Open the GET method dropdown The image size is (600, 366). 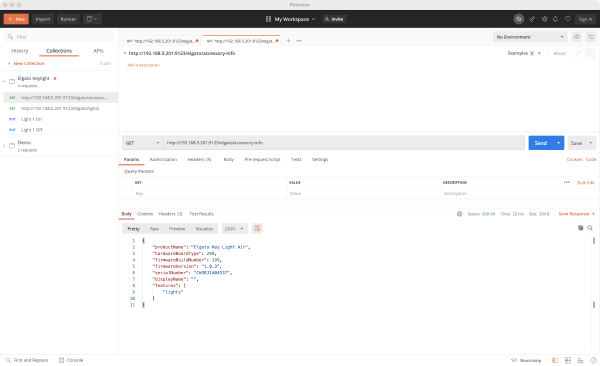tap(142, 143)
